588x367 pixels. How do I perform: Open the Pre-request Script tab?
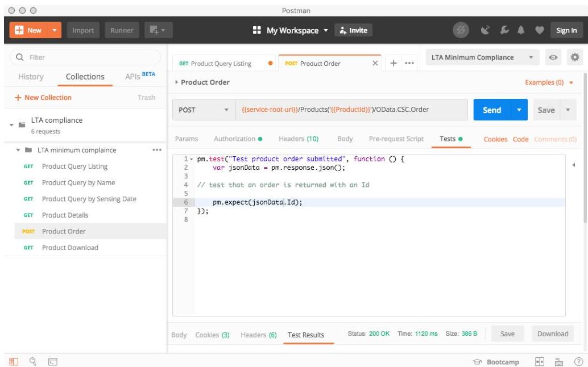[x=396, y=139]
